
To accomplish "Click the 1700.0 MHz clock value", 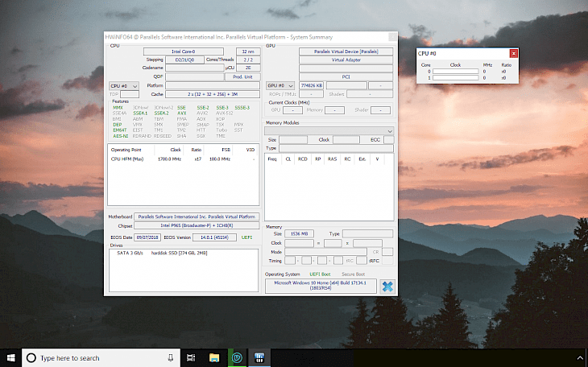I will (169, 159).
